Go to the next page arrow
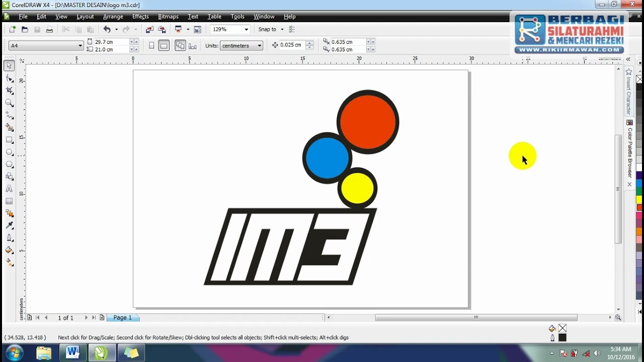644x362 pixels. click(86, 318)
